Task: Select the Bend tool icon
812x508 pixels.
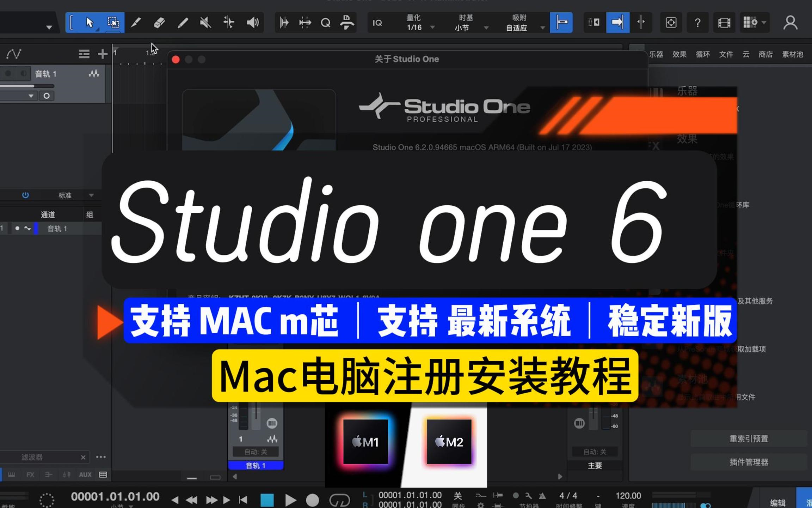Action: click(229, 23)
